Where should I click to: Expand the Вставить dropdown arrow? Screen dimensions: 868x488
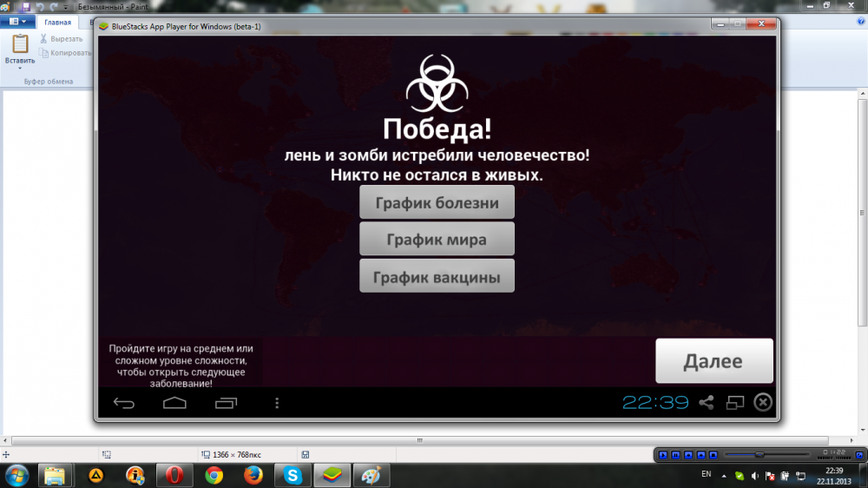(x=20, y=68)
